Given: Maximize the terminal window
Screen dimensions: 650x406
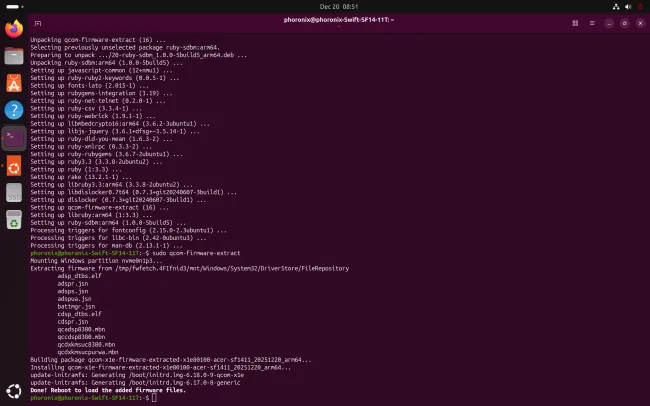Looking at the screenshot, I should (625, 21).
